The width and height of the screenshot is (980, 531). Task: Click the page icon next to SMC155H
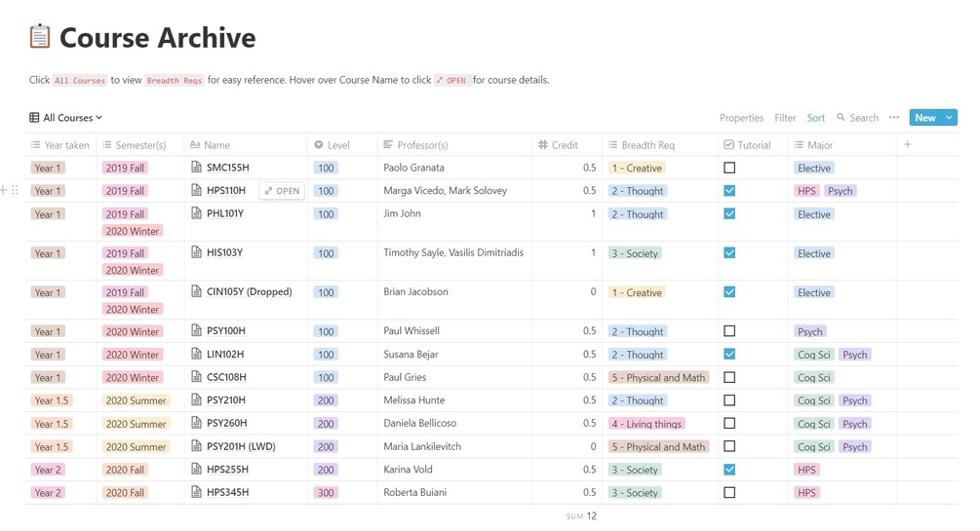click(x=196, y=168)
